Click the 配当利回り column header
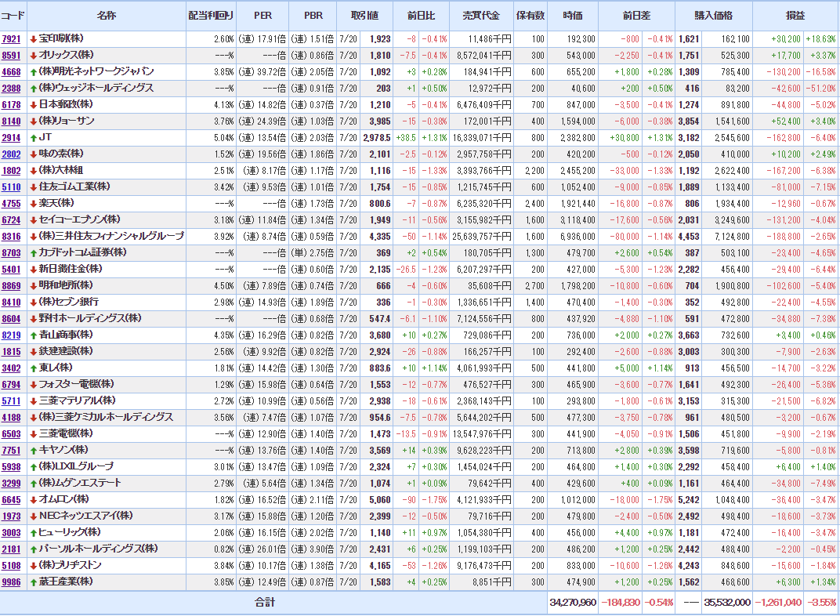The height and width of the screenshot is (616, 840). pyautogui.click(x=211, y=16)
